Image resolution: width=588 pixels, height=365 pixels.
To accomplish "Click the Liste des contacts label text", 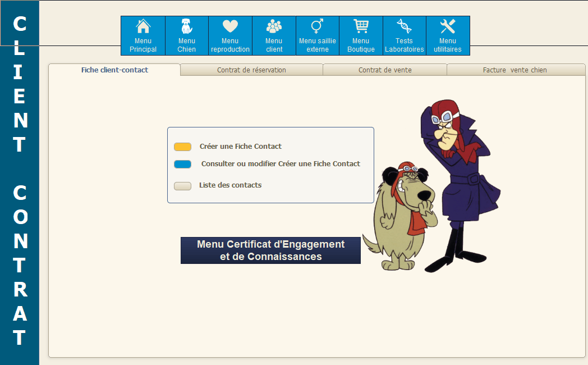I will (x=230, y=185).
